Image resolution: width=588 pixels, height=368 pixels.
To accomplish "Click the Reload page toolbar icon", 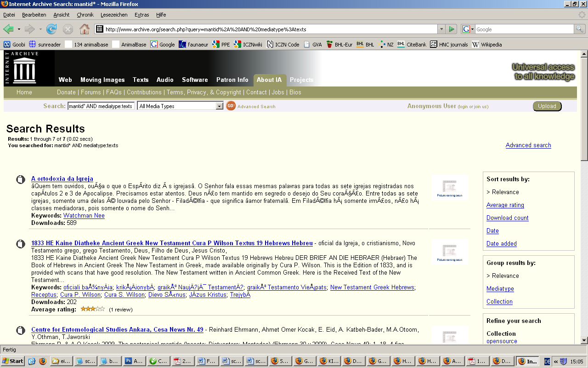I will (x=51, y=29).
